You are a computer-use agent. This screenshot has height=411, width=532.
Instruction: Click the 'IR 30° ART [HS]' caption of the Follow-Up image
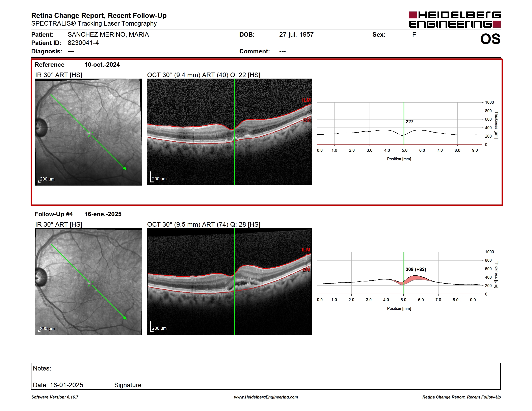(x=59, y=224)
